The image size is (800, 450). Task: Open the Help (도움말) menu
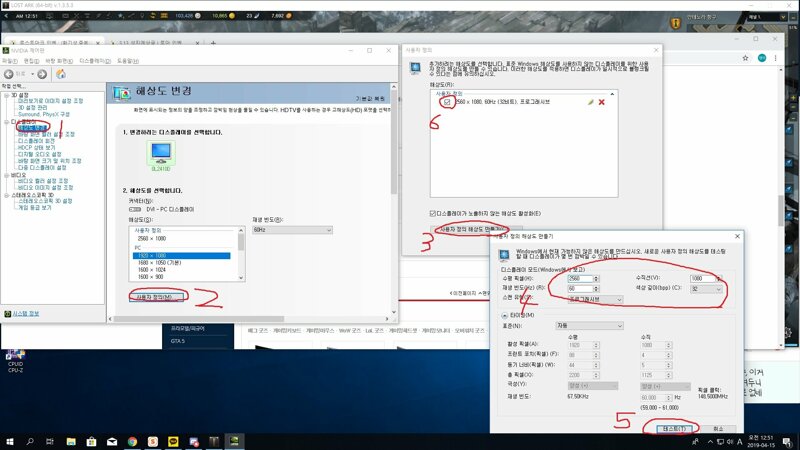(128, 61)
